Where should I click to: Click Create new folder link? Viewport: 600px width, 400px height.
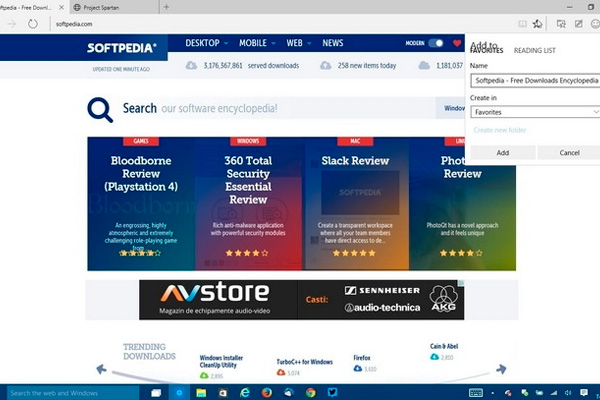coord(499,130)
